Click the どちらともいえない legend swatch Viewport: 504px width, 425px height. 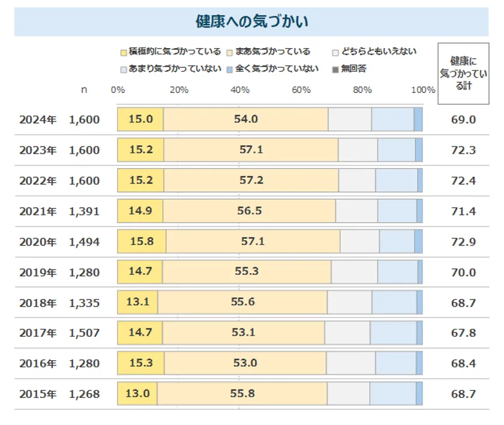pyautogui.click(x=336, y=52)
